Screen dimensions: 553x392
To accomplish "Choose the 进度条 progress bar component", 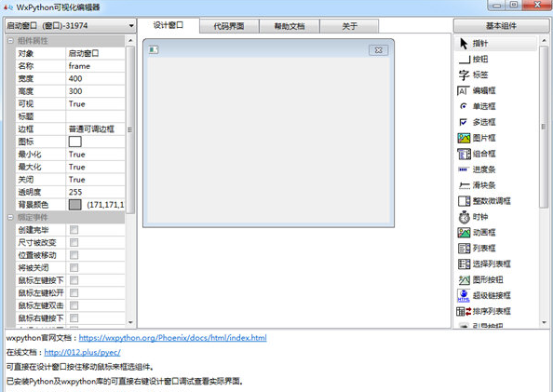I will [x=477, y=169].
